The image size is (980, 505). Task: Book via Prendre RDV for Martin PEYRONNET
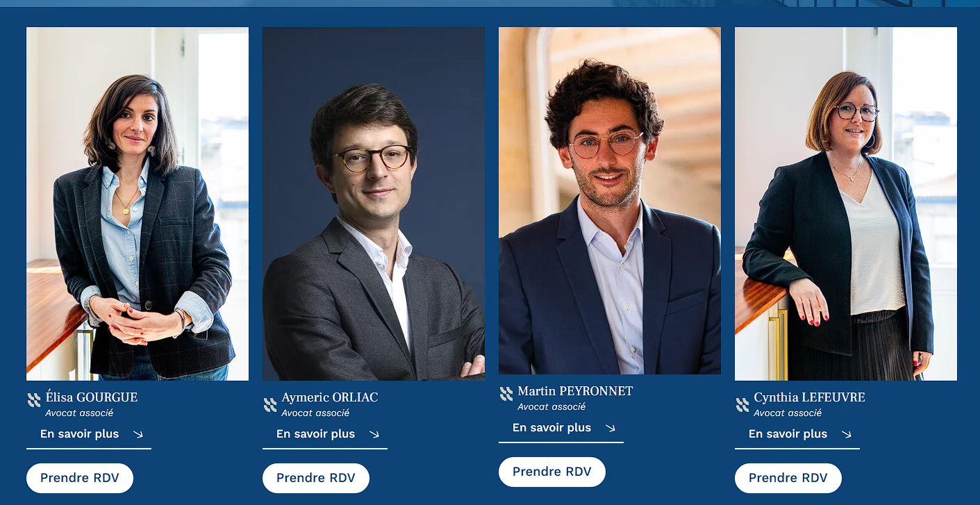552,472
